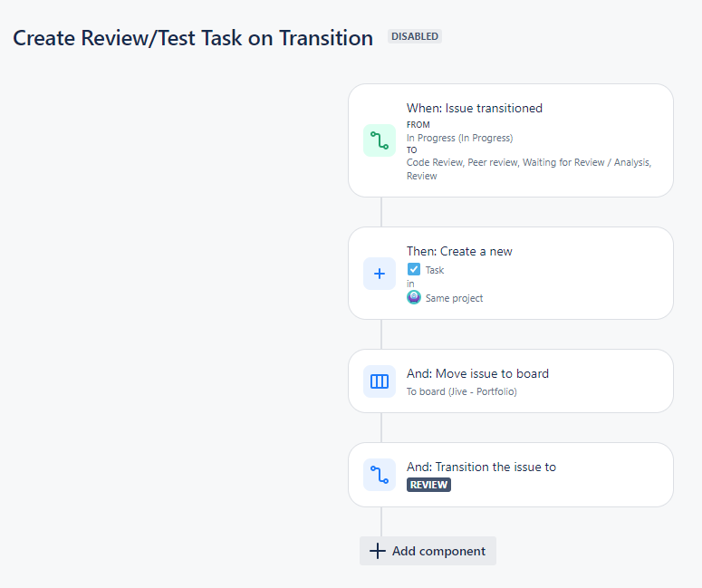This screenshot has height=588, width=702.
Task: Click the connector line between trigger and Create step
Action: (x=381, y=212)
